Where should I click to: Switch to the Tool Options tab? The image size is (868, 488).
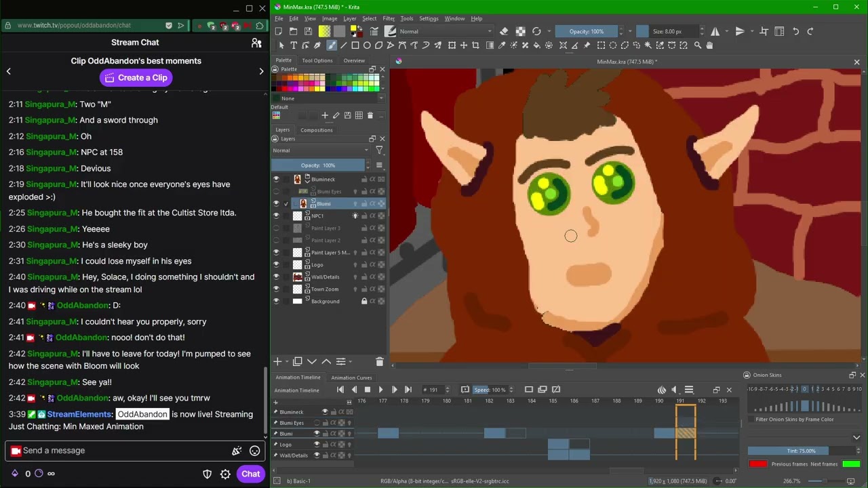[x=317, y=60]
